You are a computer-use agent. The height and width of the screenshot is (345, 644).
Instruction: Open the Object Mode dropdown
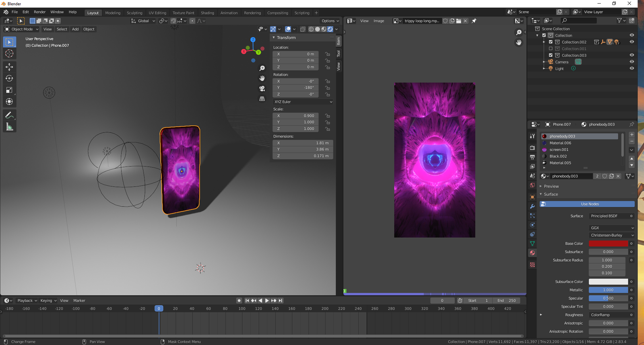click(22, 29)
